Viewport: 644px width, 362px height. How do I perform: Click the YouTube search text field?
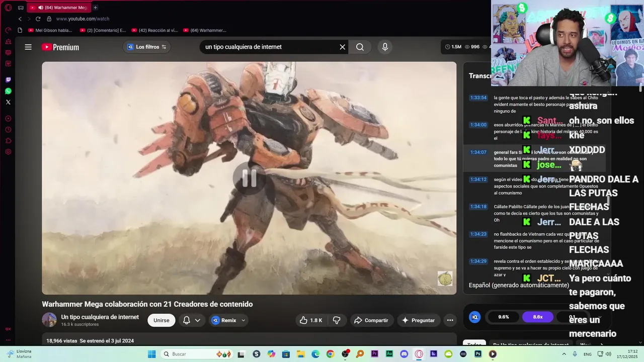pyautogui.click(x=269, y=47)
